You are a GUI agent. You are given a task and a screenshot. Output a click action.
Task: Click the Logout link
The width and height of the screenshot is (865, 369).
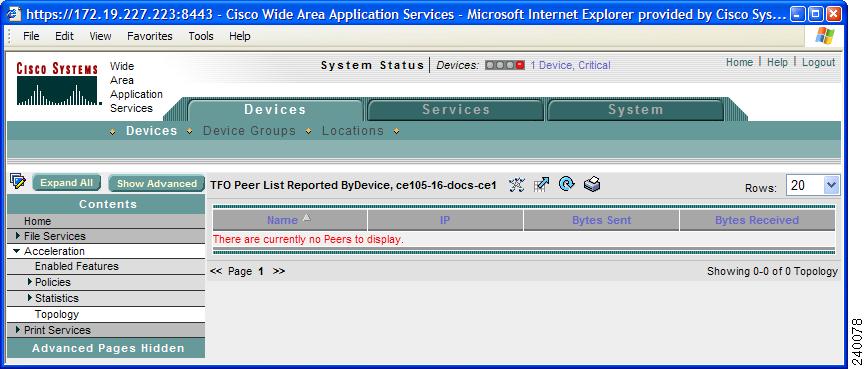[819, 62]
